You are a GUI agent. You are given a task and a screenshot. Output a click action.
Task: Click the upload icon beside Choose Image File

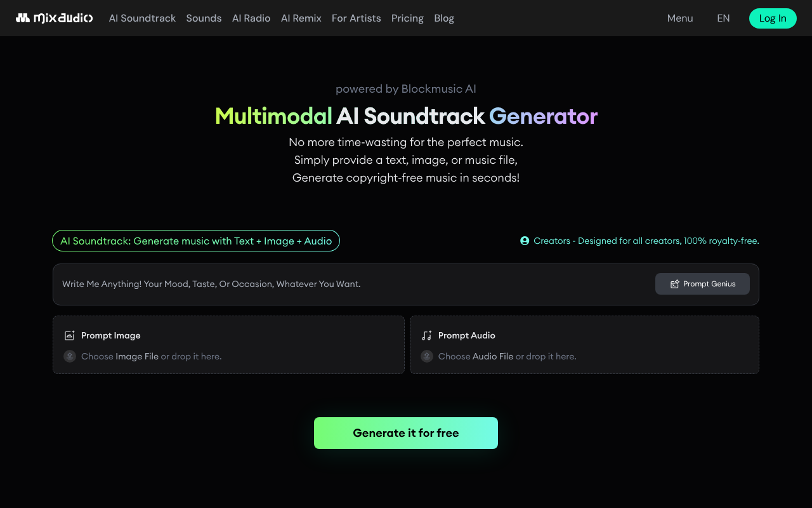click(69, 356)
